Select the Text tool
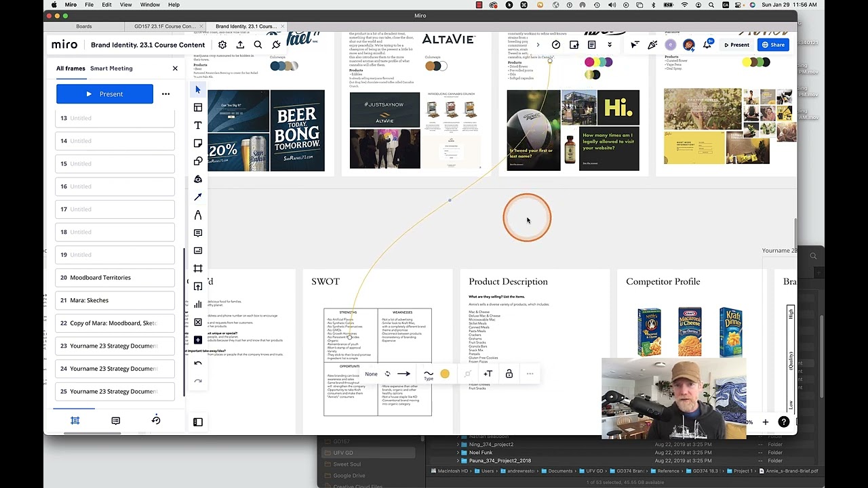This screenshot has height=488, width=868. pos(198,125)
